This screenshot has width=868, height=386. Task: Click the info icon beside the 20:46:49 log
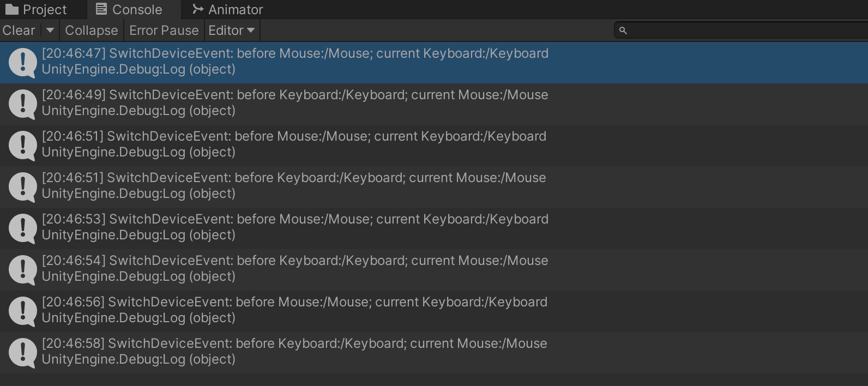[22, 104]
